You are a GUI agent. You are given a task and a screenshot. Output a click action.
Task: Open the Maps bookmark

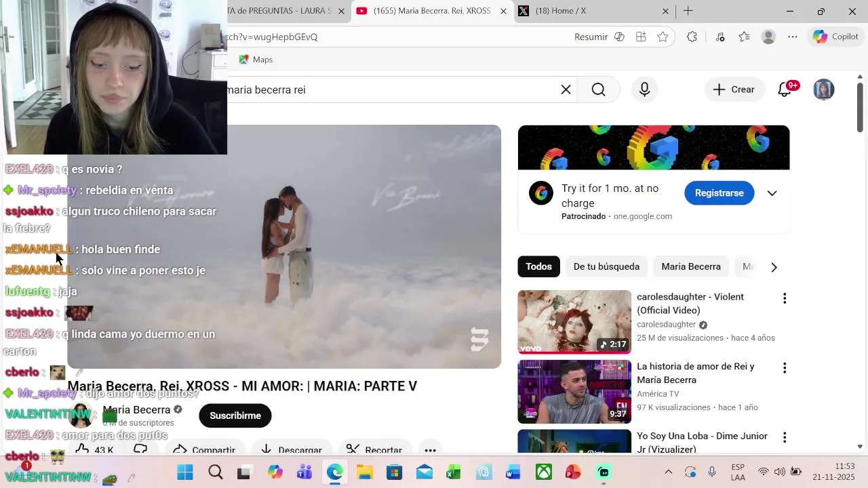coord(256,60)
